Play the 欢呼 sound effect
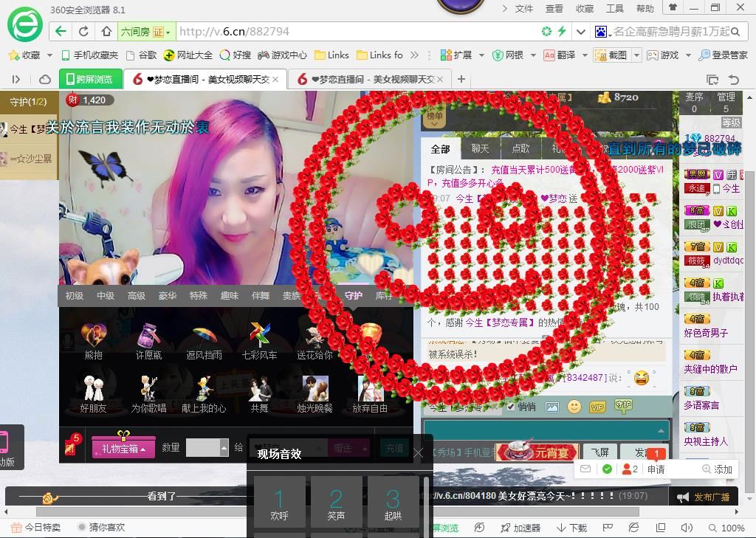Viewport: 756px width, 538px height. pyautogui.click(x=279, y=502)
